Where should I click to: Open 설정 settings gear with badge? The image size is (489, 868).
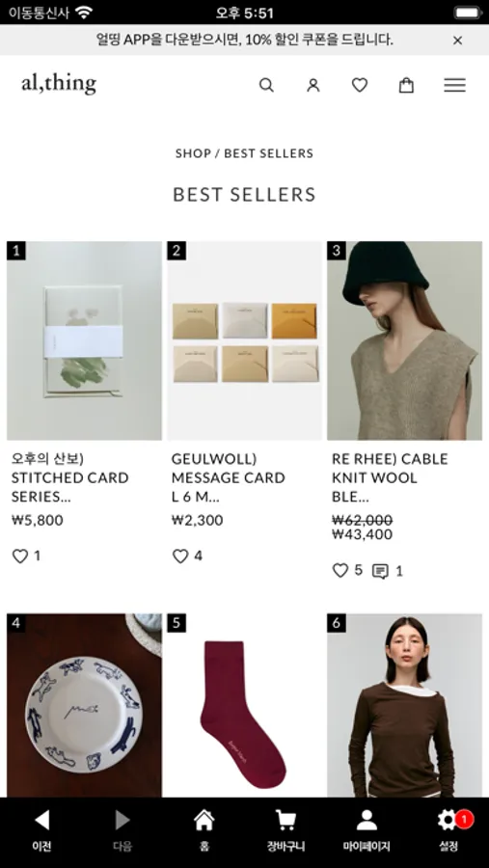[448, 829]
